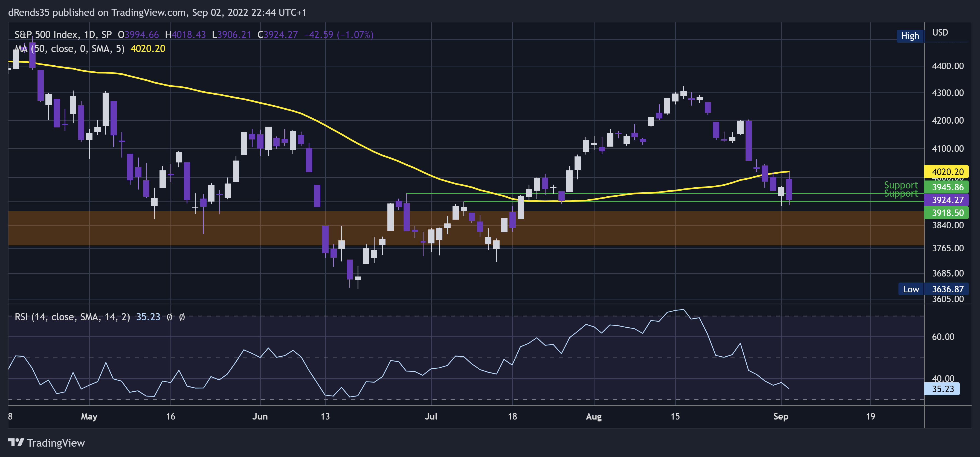Click the O3994.66 open value
Viewport: 980px width, 457px height.
pos(138,35)
